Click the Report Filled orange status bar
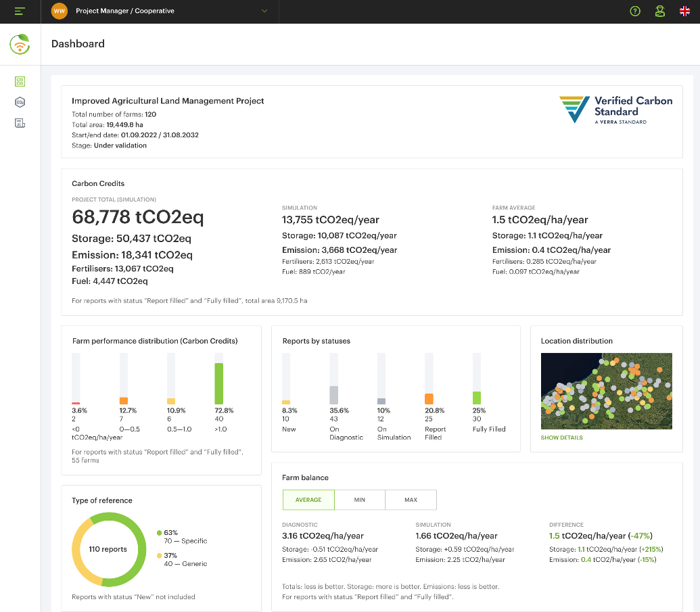Screen dimensions: 700x612 [x=429, y=398]
